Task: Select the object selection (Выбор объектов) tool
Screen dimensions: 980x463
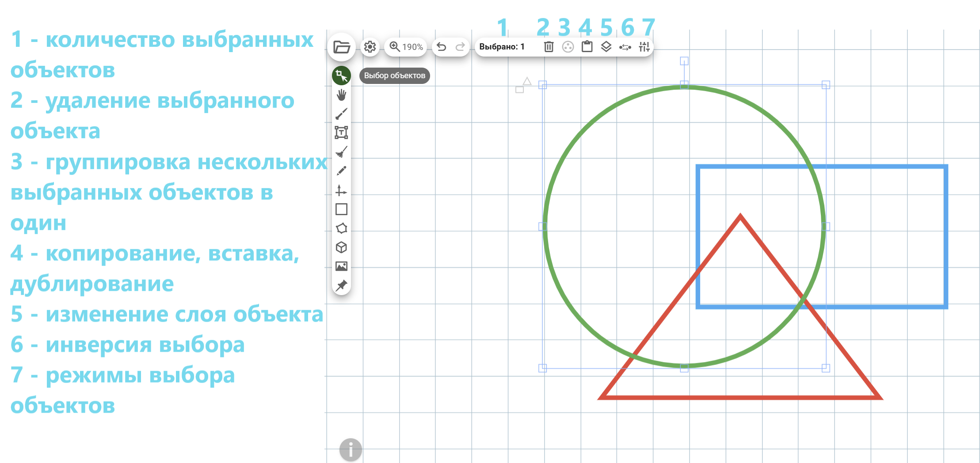Action: tap(341, 76)
